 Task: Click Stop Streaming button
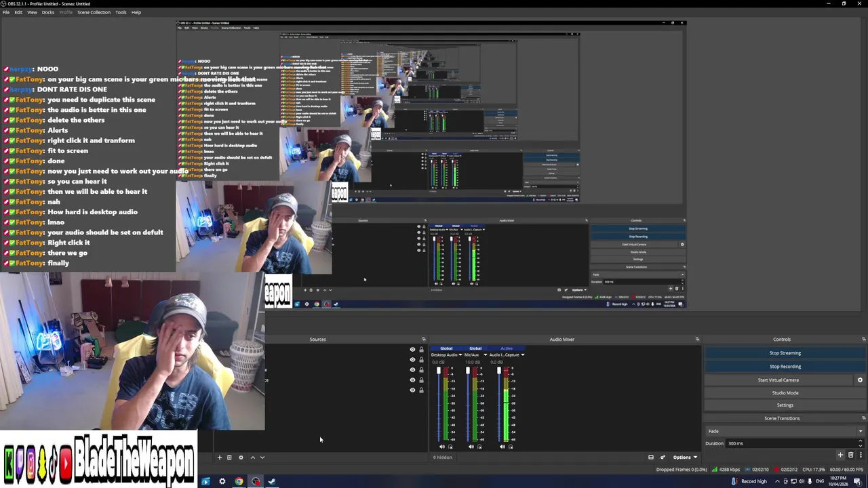tap(785, 353)
